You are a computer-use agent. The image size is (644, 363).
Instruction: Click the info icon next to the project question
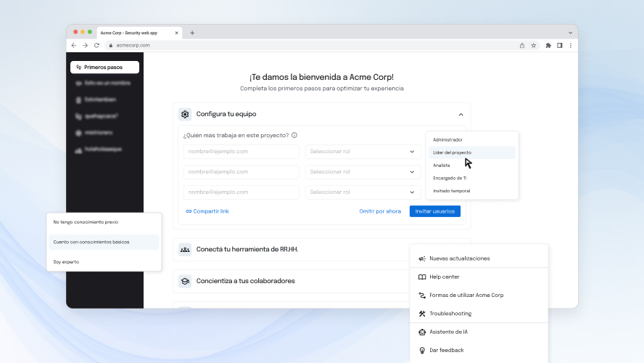[x=294, y=135]
